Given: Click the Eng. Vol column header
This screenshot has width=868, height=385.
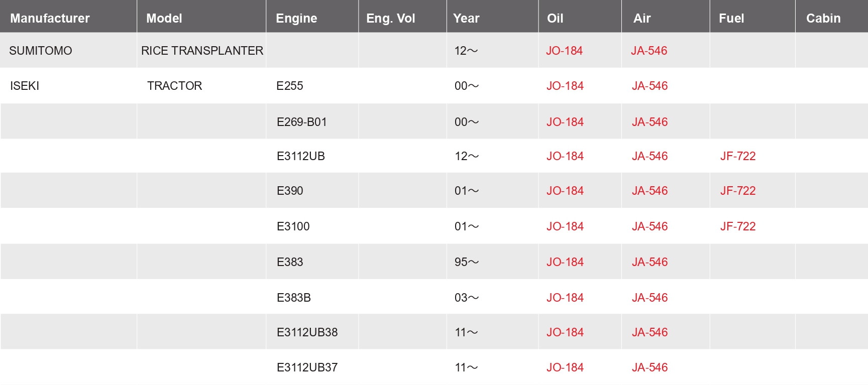Looking at the screenshot, I should 390,19.
